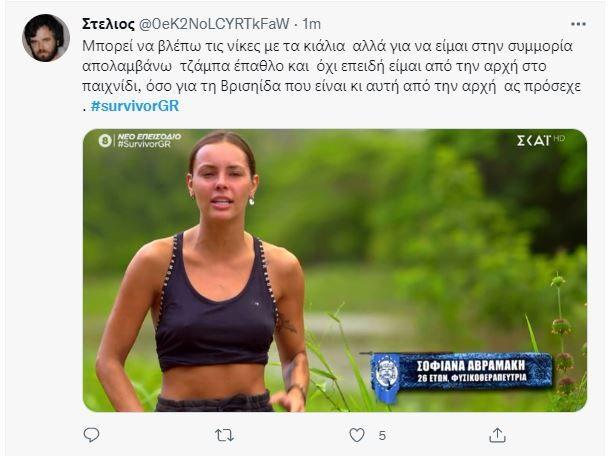Click the reply speech bubble icon
Image resolution: width=609 pixels, height=456 pixels.
91,435
